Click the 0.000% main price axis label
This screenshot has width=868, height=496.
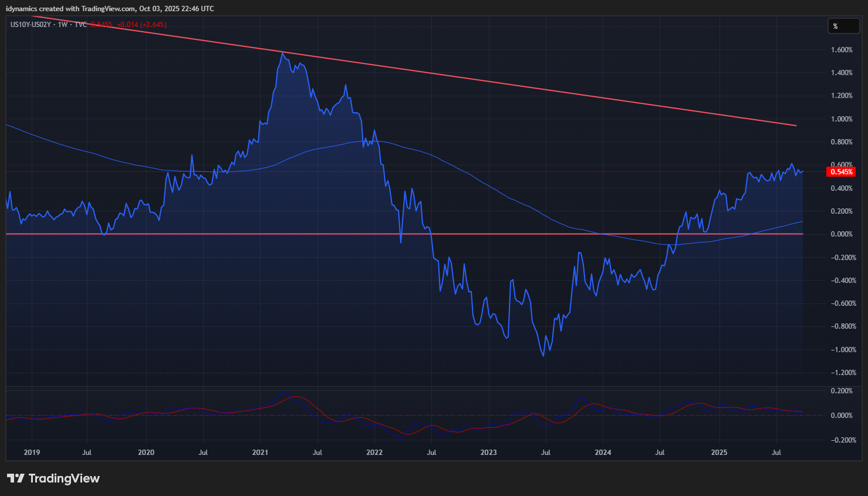pos(842,234)
